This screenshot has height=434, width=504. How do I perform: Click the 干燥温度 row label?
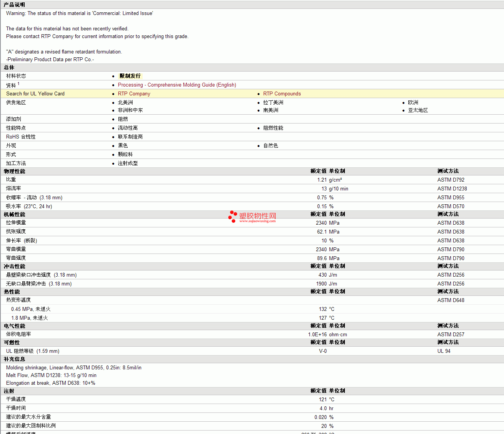pos(16,399)
